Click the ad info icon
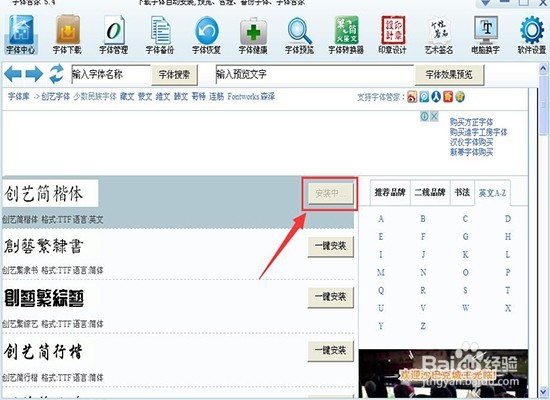The width and height of the screenshot is (550, 400). 424,116
